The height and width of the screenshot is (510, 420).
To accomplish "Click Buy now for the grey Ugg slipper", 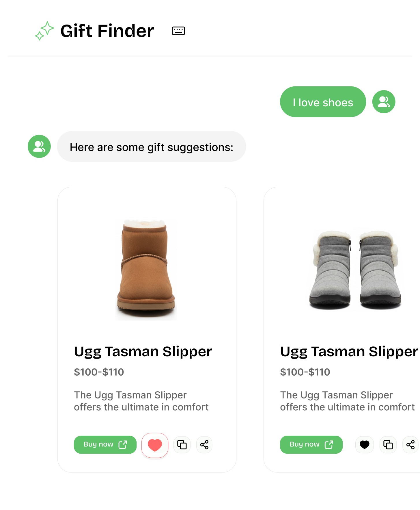I will (x=311, y=445).
